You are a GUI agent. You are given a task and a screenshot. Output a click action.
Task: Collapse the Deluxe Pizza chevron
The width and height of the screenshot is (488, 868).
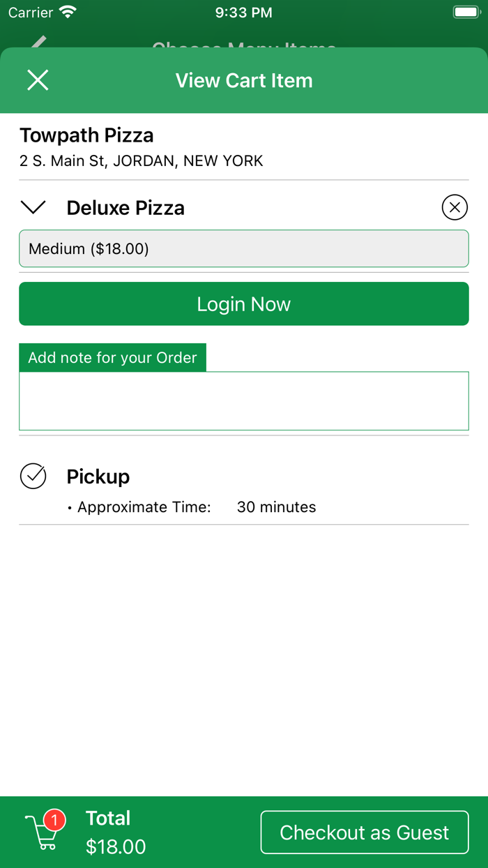point(33,207)
